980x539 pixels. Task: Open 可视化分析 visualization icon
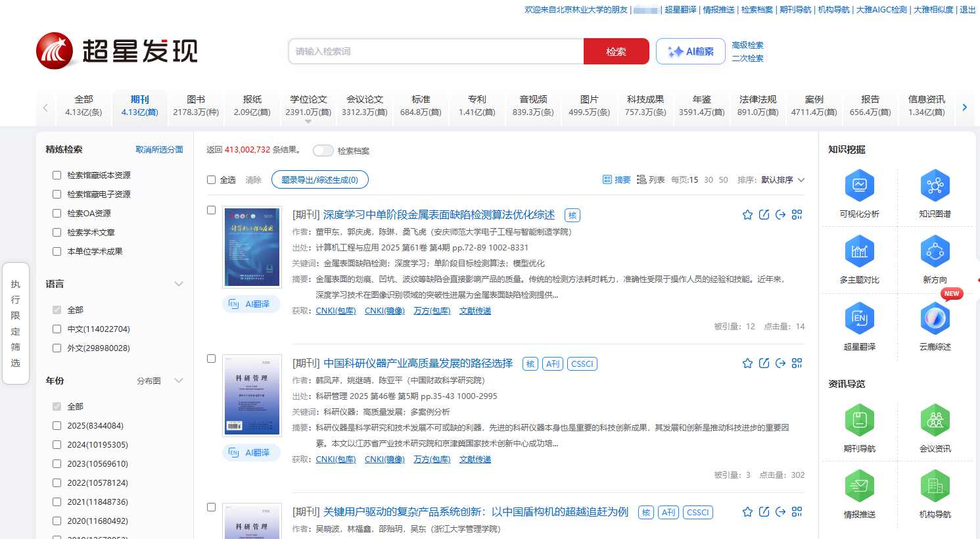859,185
